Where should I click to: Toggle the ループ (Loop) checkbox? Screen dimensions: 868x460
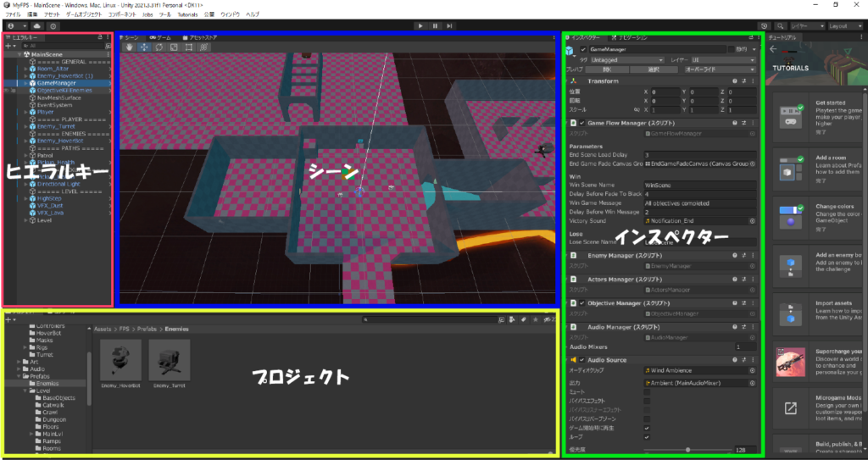[647, 438]
